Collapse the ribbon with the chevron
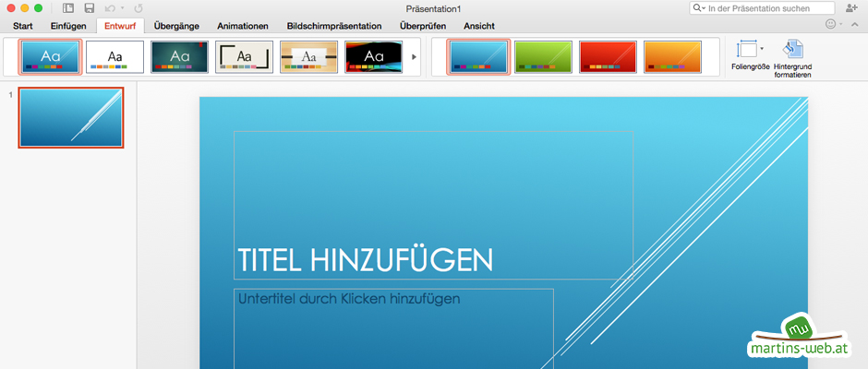868x369 pixels. (855, 25)
